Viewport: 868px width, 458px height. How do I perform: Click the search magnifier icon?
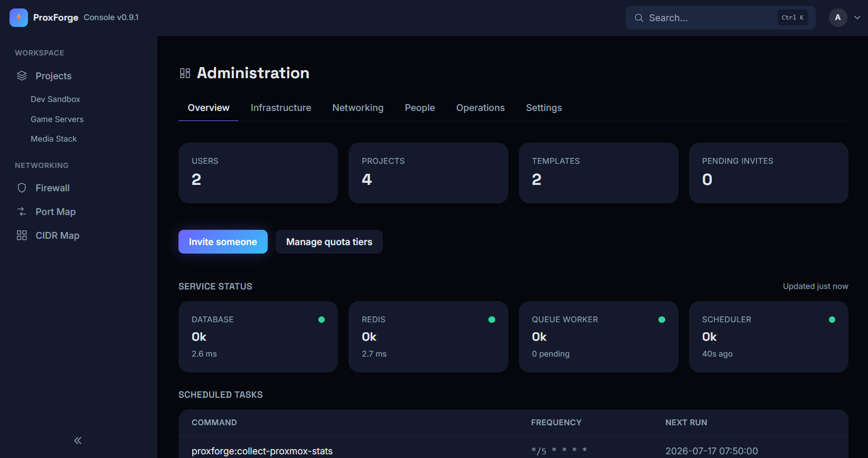(639, 18)
